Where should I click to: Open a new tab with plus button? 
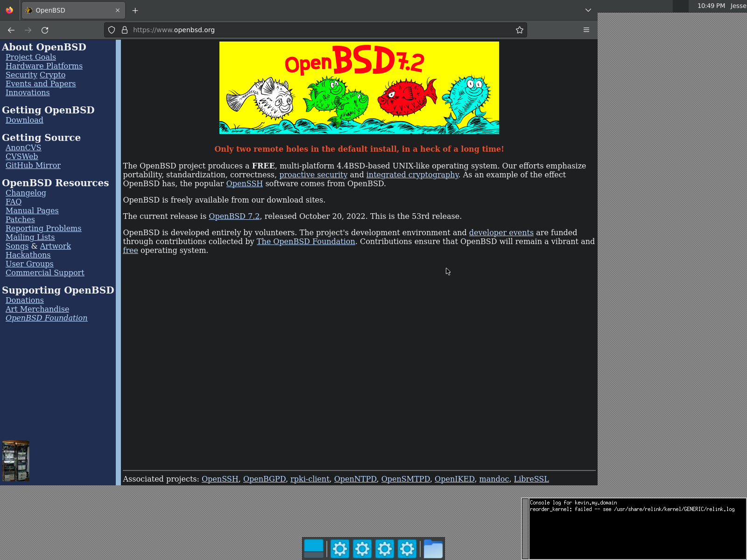point(135,10)
